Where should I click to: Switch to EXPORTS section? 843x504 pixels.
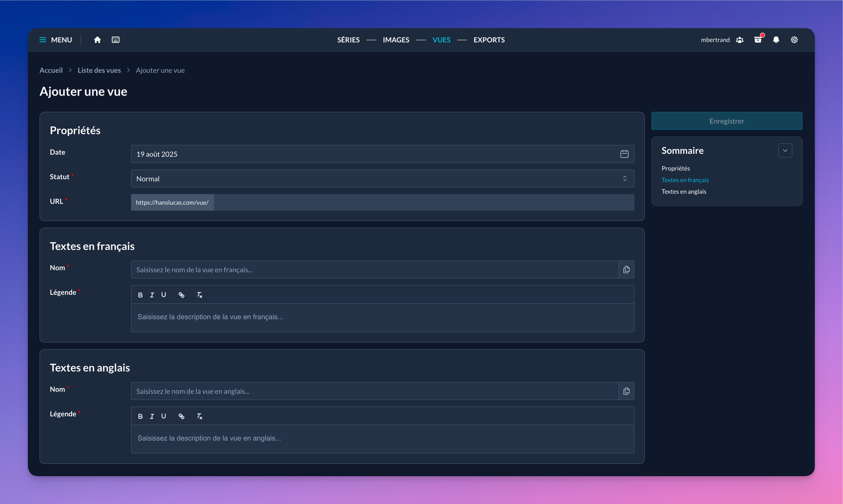point(489,40)
